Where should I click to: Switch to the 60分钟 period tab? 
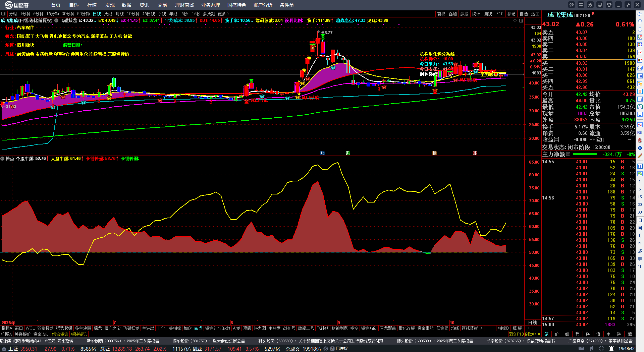click(84, 14)
